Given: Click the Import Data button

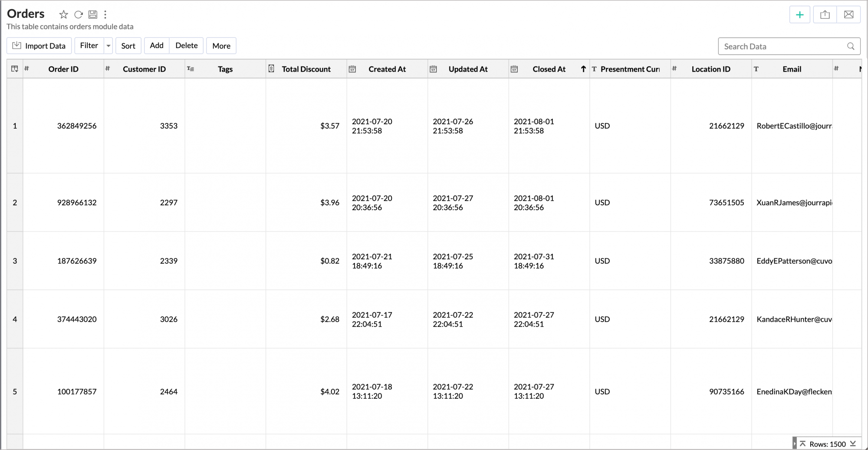Looking at the screenshot, I should 39,46.
